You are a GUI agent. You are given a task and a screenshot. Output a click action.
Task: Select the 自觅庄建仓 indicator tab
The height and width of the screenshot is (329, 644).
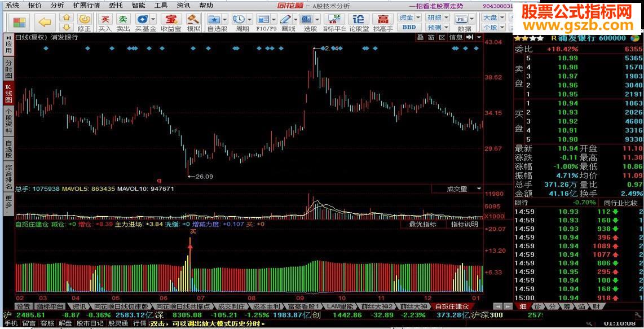click(x=452, y=306)
